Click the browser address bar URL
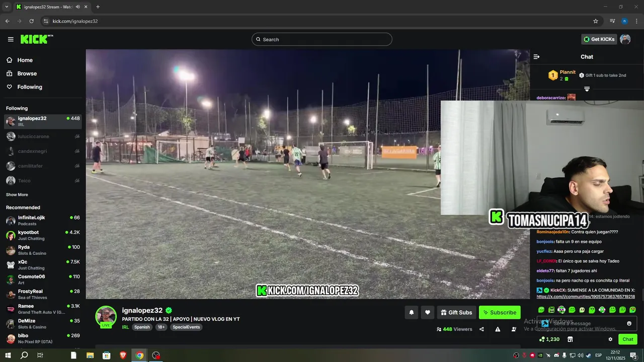 point(75,21)
